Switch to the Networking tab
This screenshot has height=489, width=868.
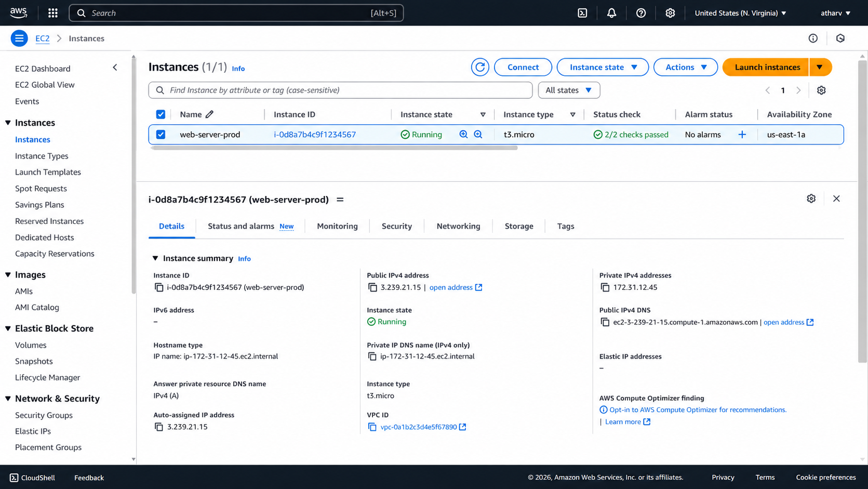(x=458, y=226)
